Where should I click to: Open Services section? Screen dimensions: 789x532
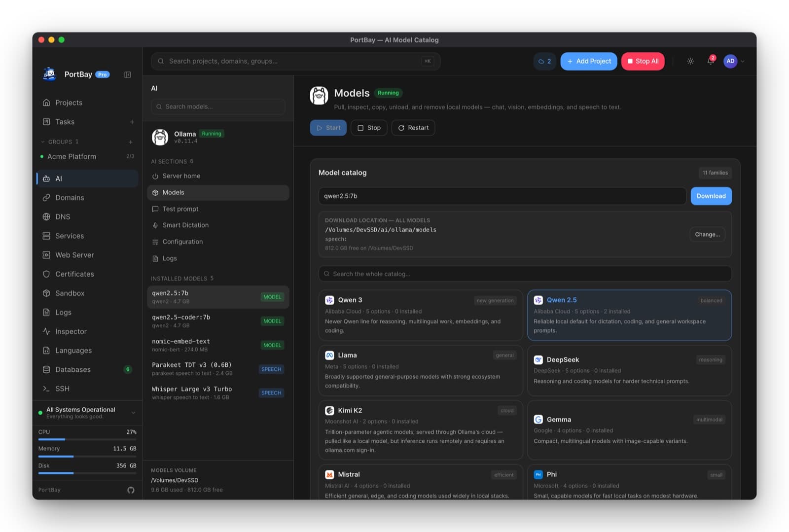pyautogui.click(x=87, y=236)
